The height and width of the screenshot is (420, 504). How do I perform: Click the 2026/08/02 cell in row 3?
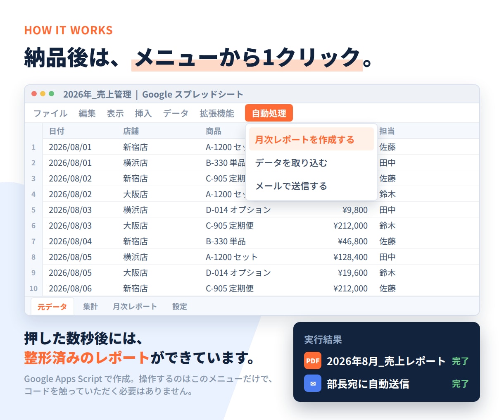[70, 178]
